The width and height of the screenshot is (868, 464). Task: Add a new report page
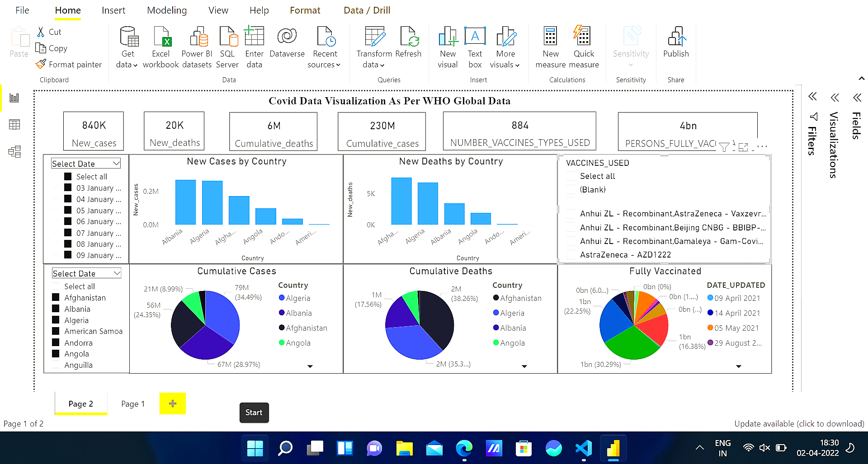coord(173,403)
